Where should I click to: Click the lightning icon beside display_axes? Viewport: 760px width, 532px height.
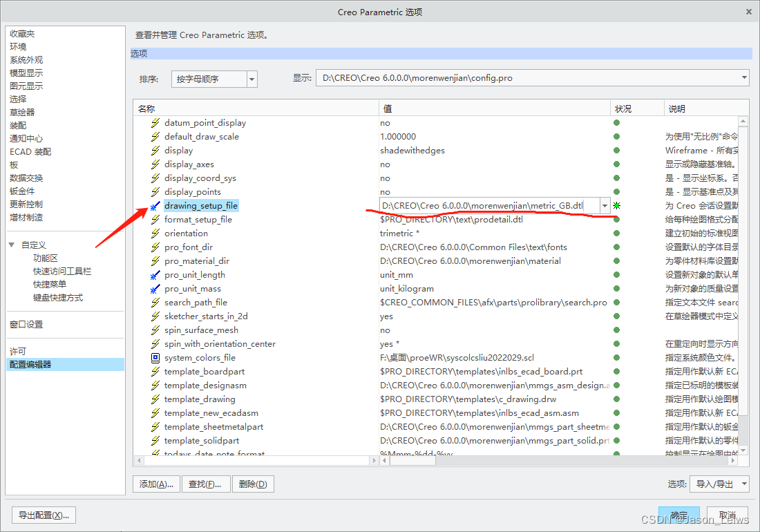point(155,164)
